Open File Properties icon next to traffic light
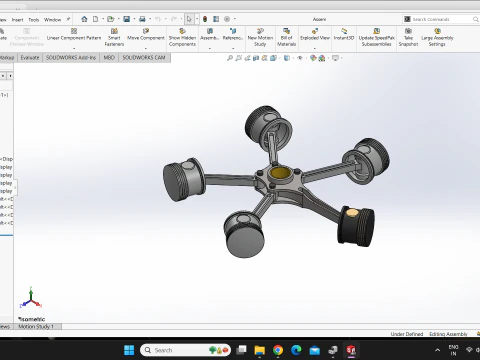The image size is (480, 360). click(216, 19)
